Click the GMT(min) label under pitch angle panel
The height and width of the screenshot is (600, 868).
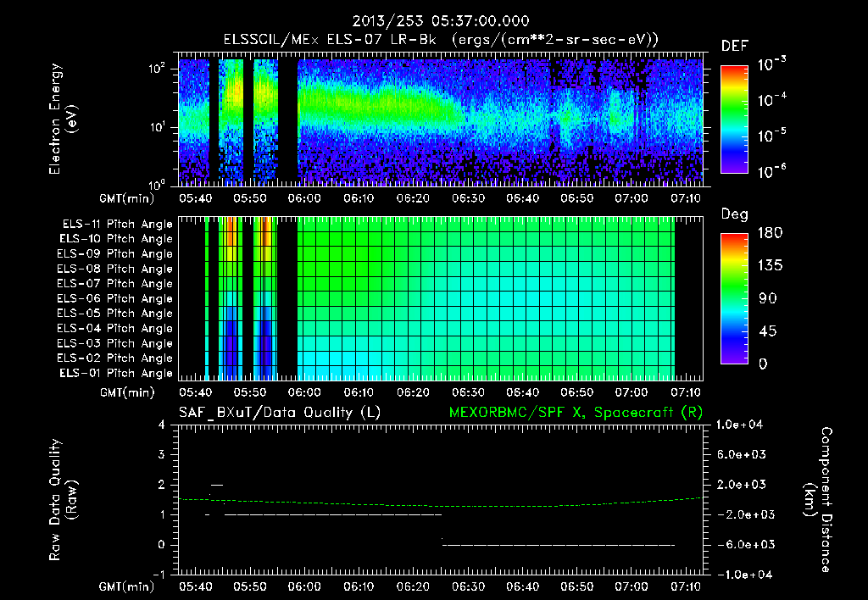127,393
